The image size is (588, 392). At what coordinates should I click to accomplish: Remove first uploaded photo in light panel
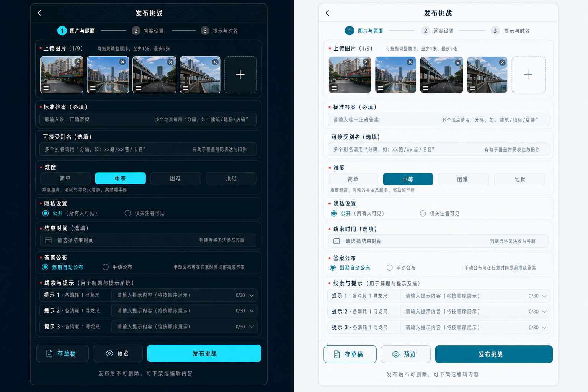point(366,62)
